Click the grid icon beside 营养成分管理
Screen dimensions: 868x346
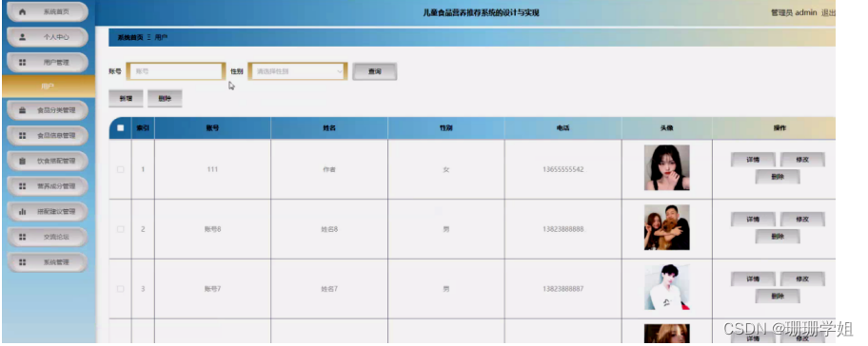23,186
